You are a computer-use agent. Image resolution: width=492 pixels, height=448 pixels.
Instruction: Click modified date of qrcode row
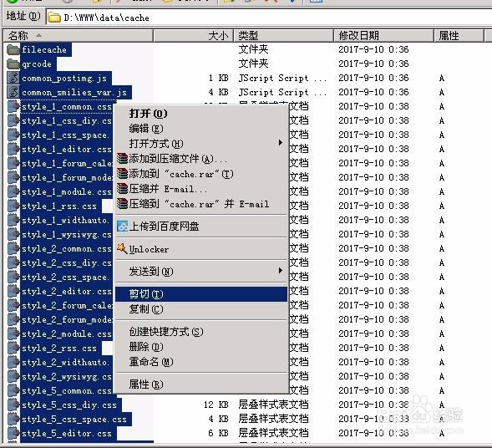[373, 64]
